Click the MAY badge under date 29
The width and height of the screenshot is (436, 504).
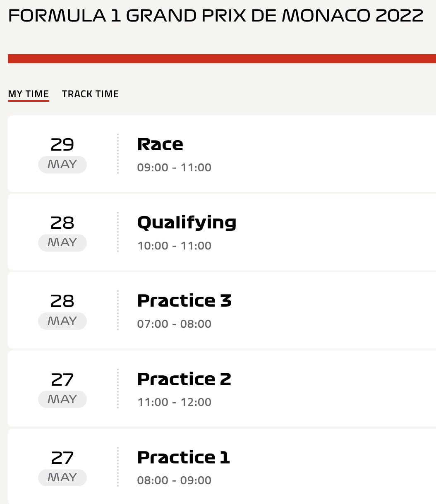point(62,165)
